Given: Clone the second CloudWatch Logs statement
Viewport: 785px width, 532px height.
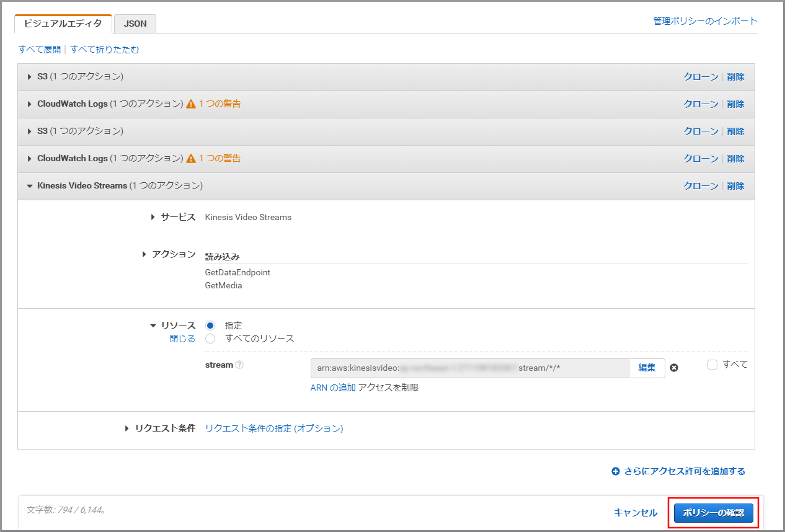Looking at the screenshot, I should [x=701, y=159].
